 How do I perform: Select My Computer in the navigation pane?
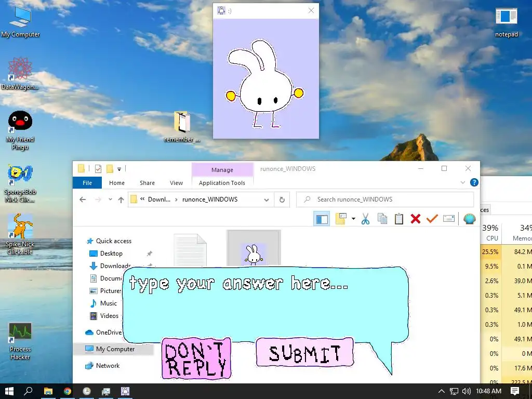pos(110,349)
